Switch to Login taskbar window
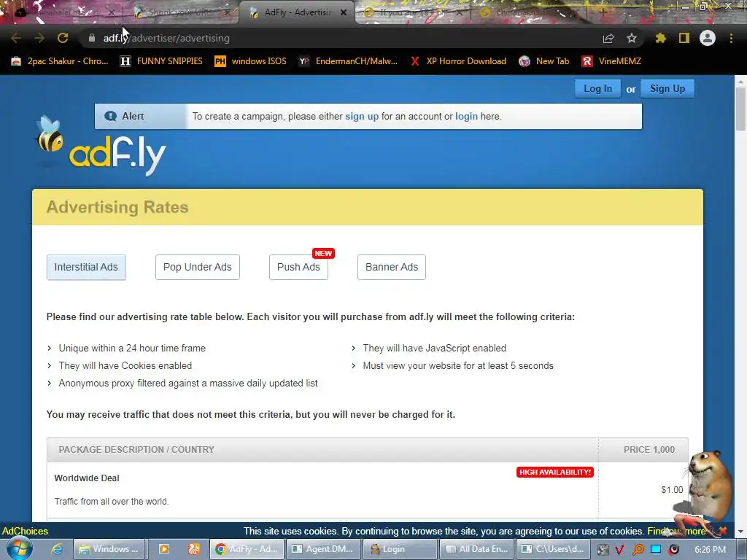Screen dimensions: 747x560 (x=400, y=549)
